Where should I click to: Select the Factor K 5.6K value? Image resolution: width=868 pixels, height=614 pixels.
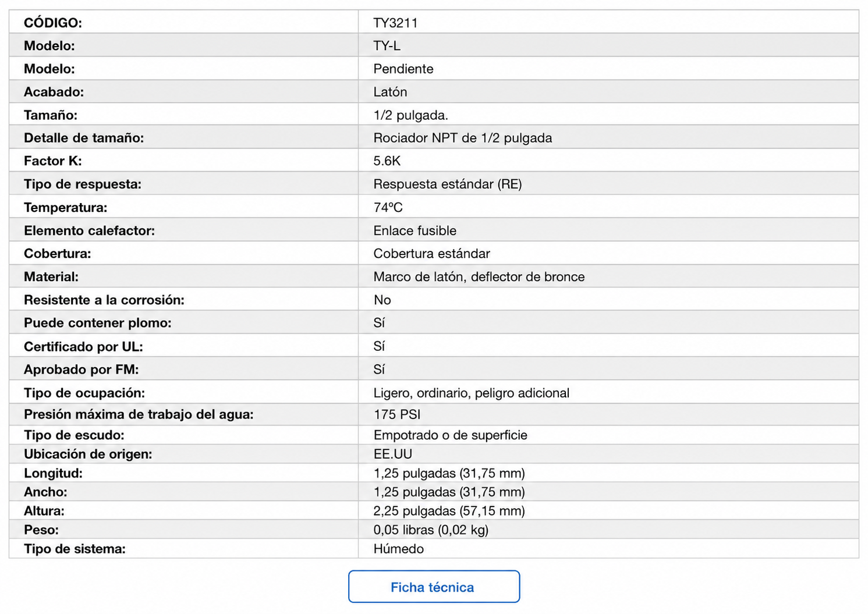pos(387,161)
